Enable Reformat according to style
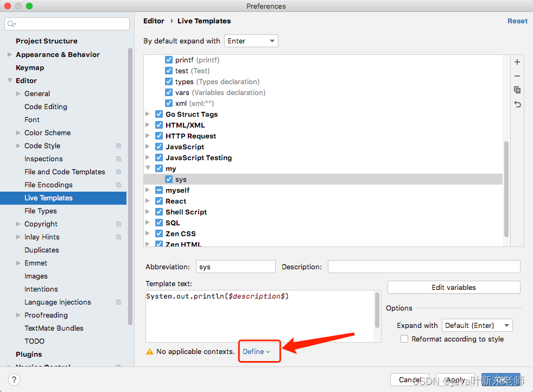 (404, 339)
